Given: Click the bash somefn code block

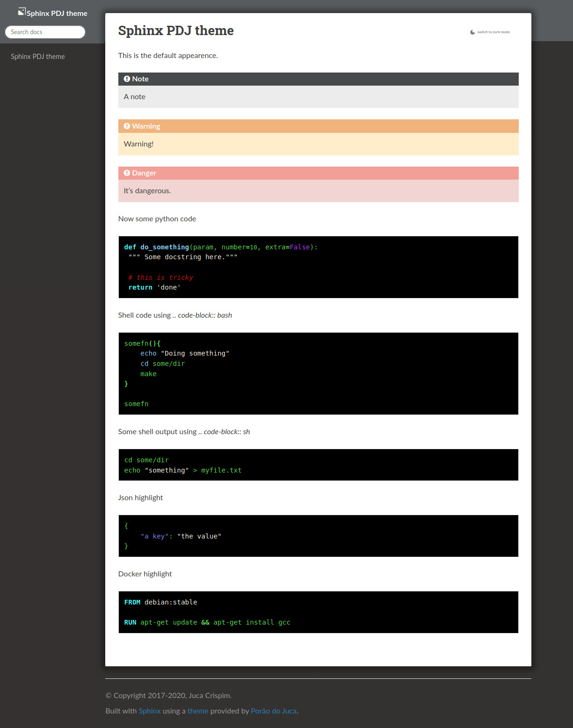Looking at the screenshot, I should [318, 373].
